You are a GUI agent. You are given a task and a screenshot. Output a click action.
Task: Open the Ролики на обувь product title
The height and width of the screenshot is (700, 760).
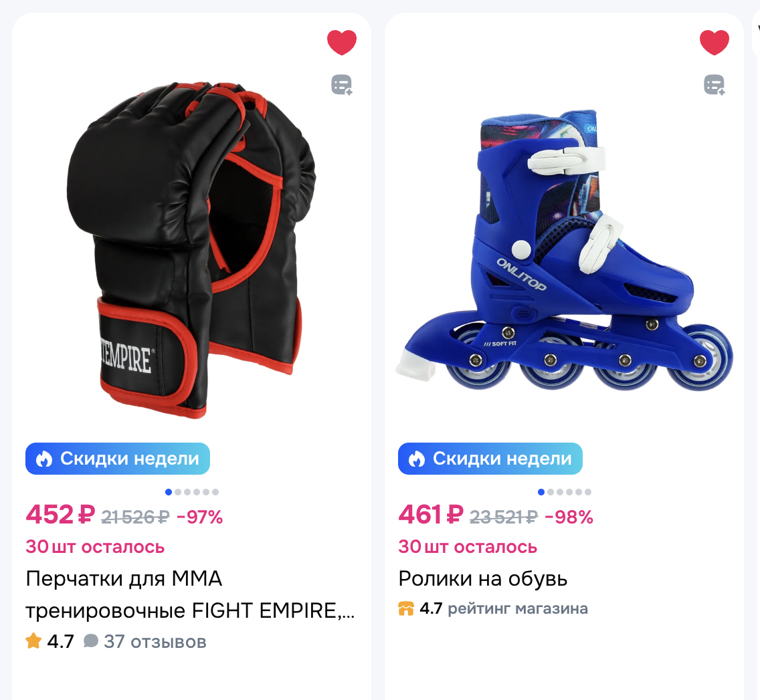[483, 579]
